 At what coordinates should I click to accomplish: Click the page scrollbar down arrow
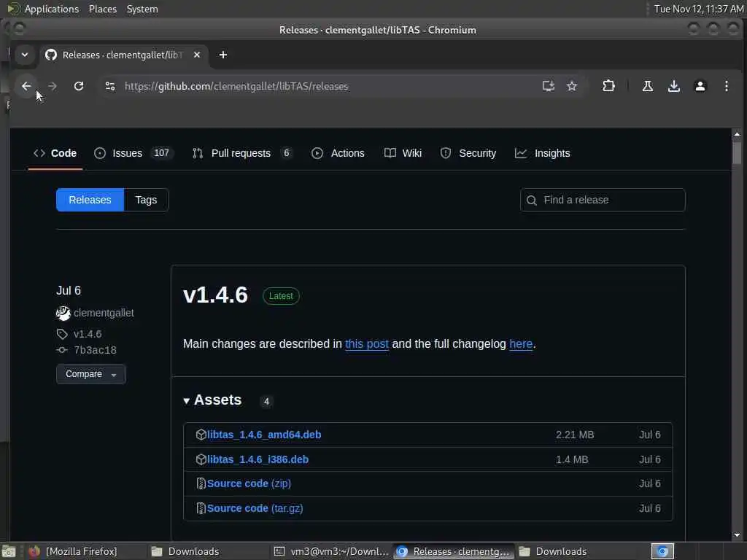[x=737, y=535]
